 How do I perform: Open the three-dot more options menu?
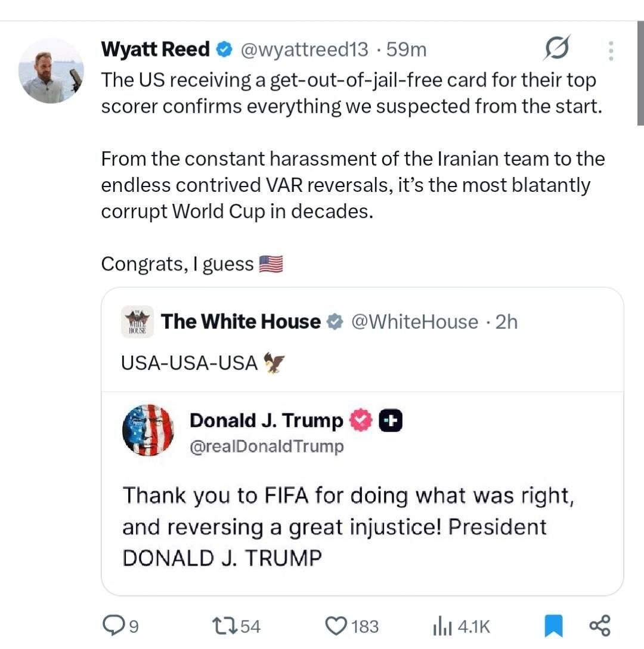(x=611, y=51)
